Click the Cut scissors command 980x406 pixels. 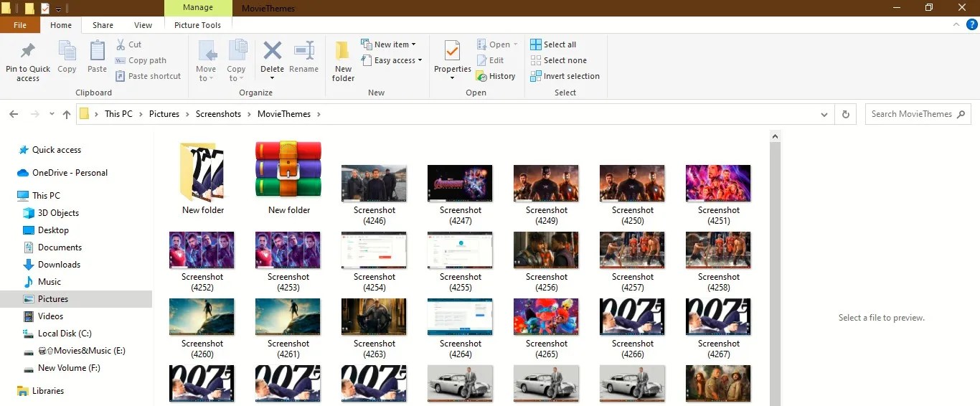129,44
